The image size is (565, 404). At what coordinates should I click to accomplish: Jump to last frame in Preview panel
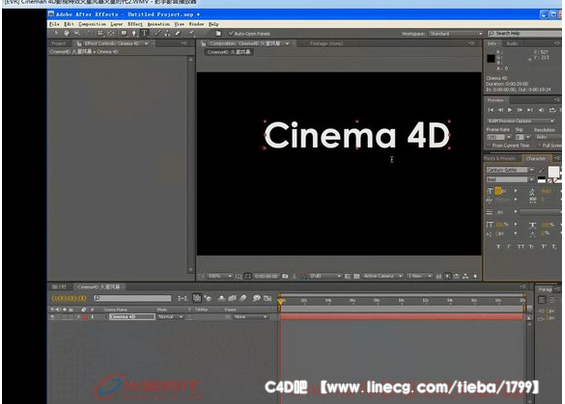click(530, 110)
